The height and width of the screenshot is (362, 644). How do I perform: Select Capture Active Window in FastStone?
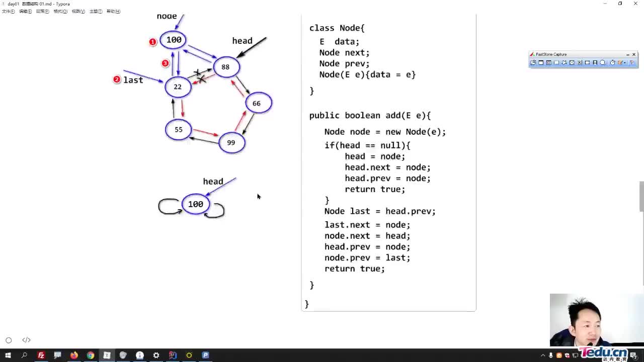point(541,62)
